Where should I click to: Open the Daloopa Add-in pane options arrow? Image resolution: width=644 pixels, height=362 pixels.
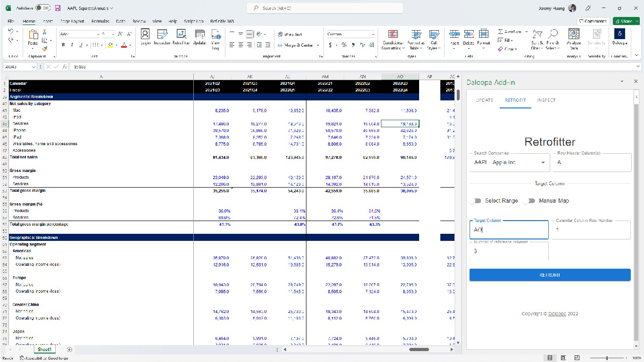click(622, 82)
